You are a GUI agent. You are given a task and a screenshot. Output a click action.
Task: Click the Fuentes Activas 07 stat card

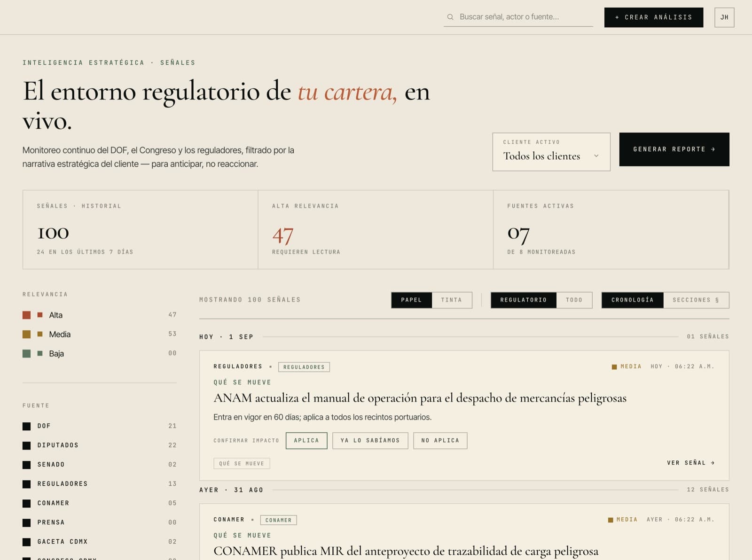pyautogui.click(x=611, y=230)
